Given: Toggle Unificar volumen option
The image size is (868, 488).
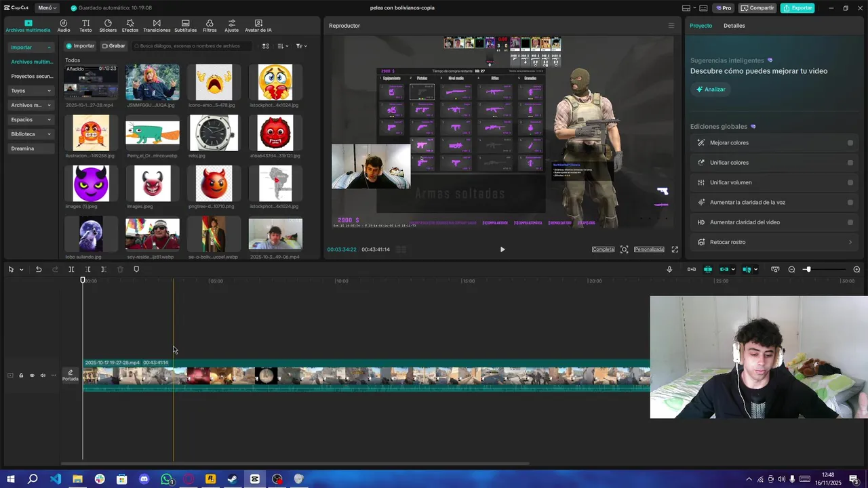Looking at the screenshot, I should [x=850, y=182].
